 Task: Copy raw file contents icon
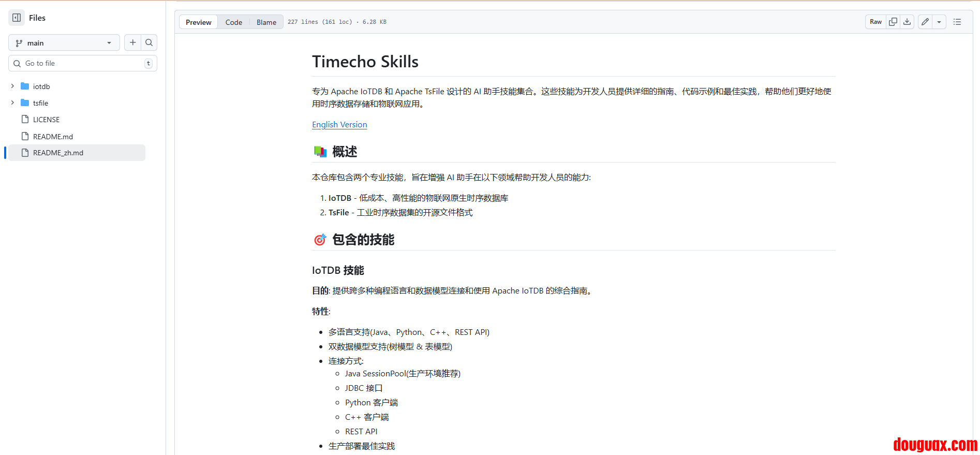(893, 22)
